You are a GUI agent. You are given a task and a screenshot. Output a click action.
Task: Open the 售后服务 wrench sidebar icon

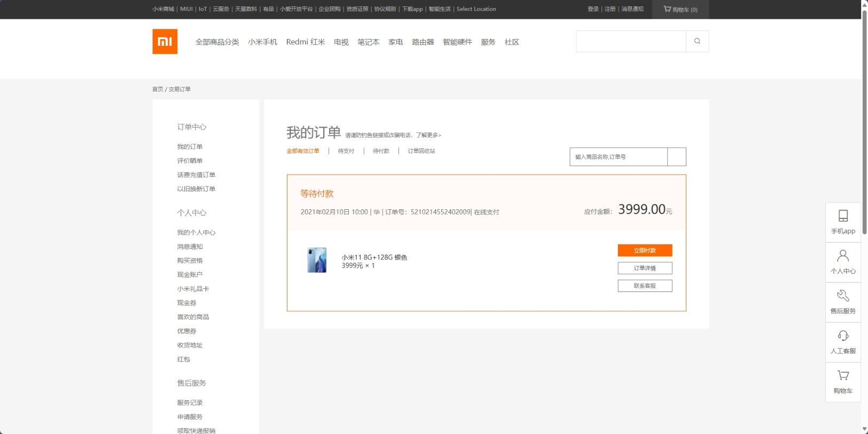click(x=843, y=302)
